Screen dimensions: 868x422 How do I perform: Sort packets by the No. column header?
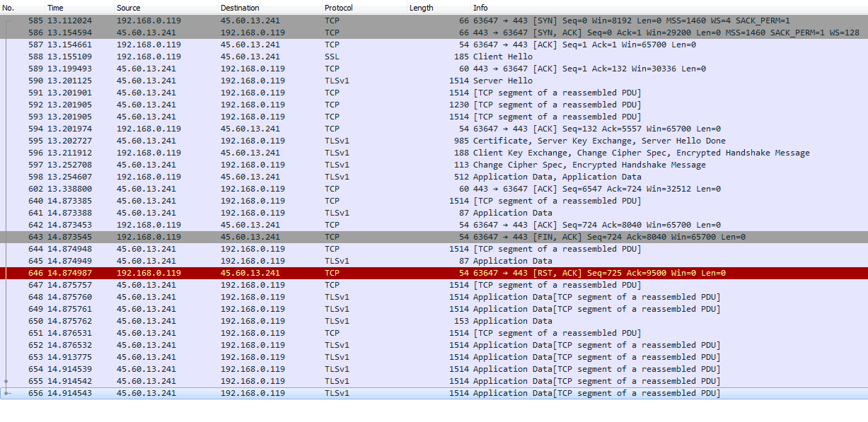(22, 8)
